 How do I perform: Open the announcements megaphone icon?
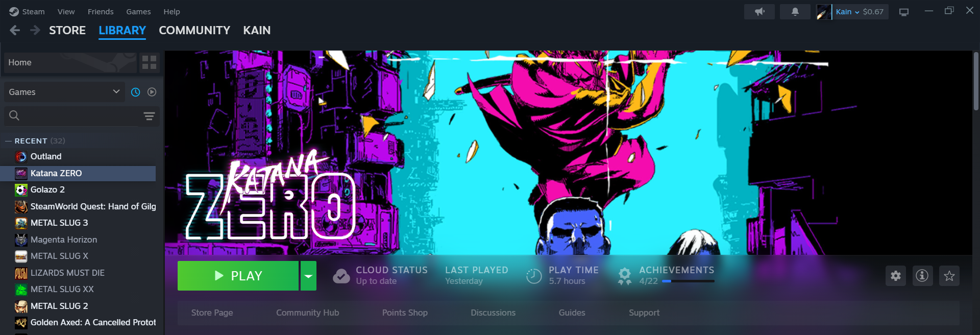click(759, 12)
